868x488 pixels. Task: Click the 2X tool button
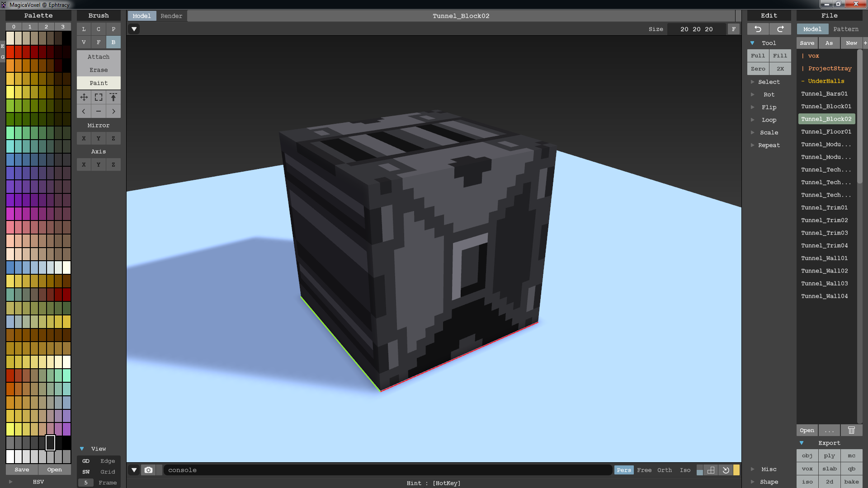(780, 69)
